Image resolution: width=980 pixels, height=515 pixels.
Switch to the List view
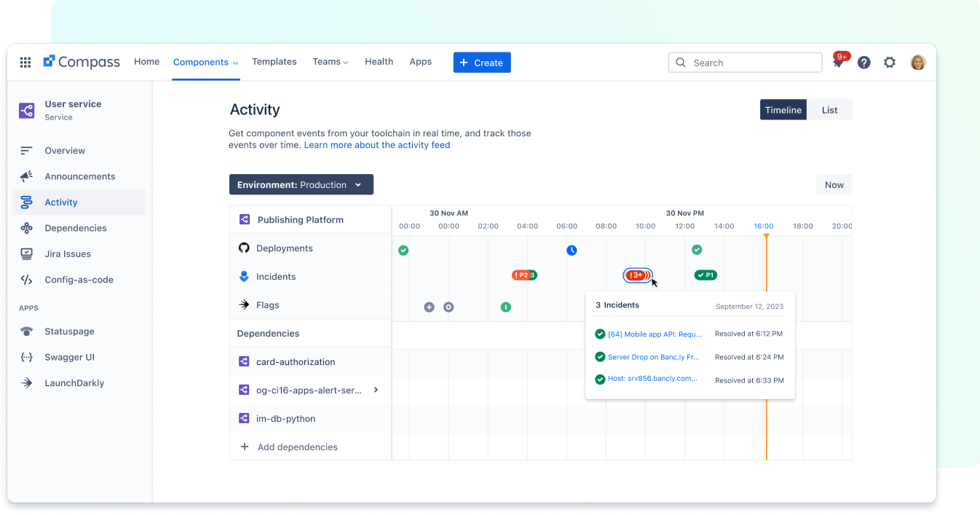point(829,109)
